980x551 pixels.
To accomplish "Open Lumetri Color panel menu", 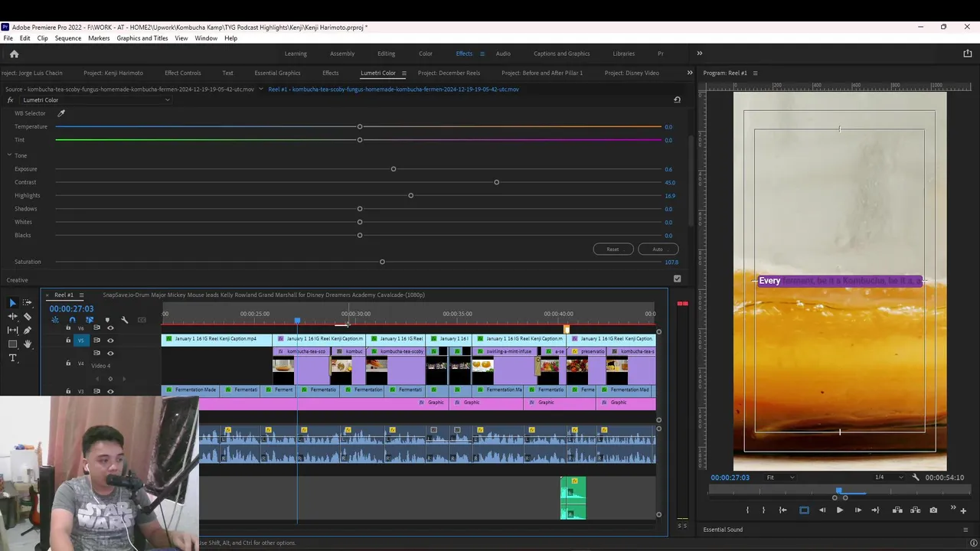I will (403, 73).
